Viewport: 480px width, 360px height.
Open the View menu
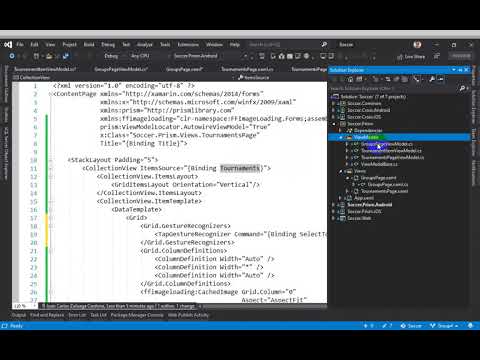click(x=50, y=44)
